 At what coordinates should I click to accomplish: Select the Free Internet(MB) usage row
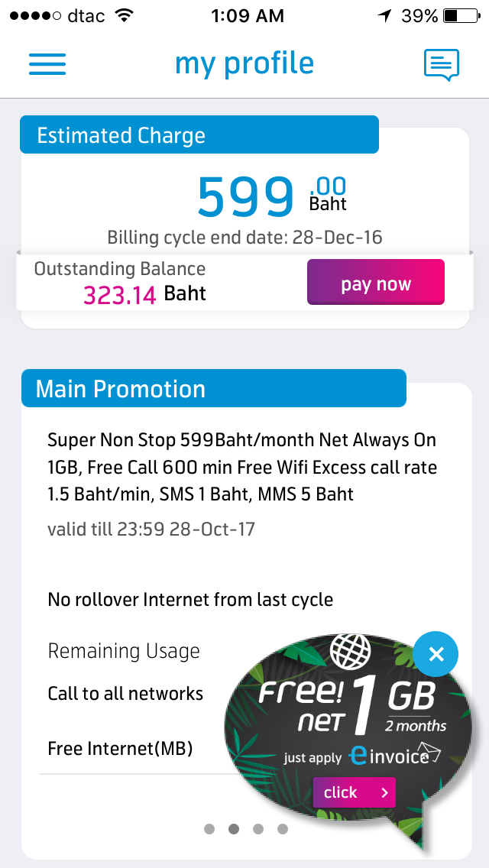pyautogui.click(x=120, y=748)
